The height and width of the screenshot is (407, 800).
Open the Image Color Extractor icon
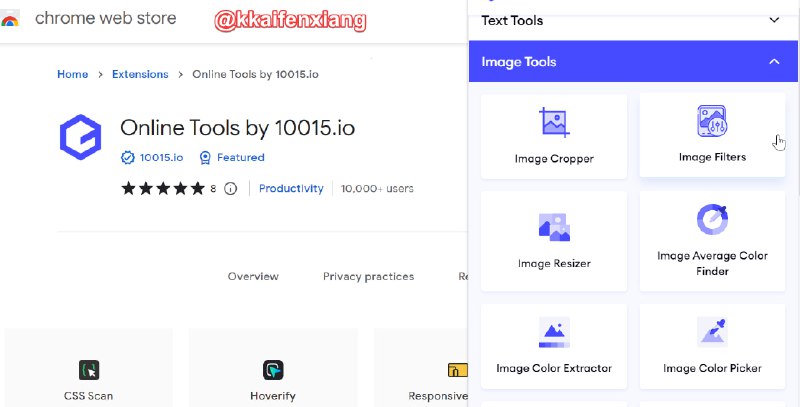click(553, 333)
